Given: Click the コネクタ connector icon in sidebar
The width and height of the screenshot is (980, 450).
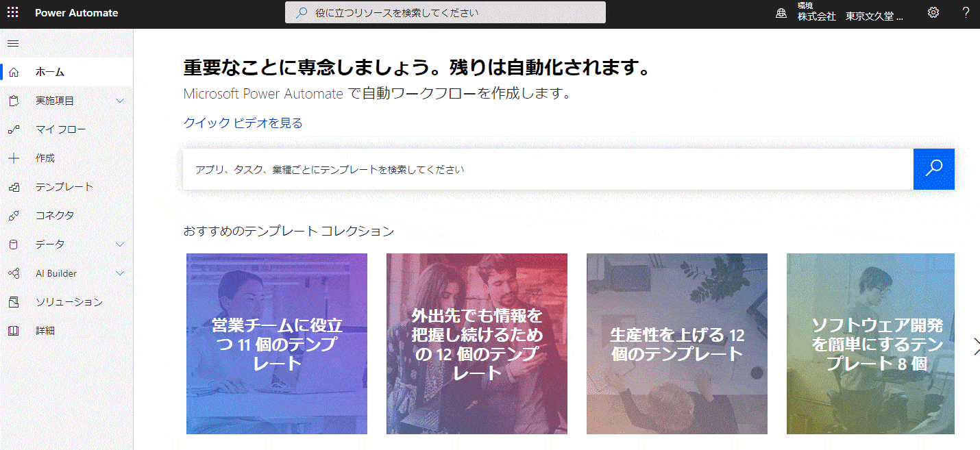Looking at the screenshot, I should click(14, 216).
